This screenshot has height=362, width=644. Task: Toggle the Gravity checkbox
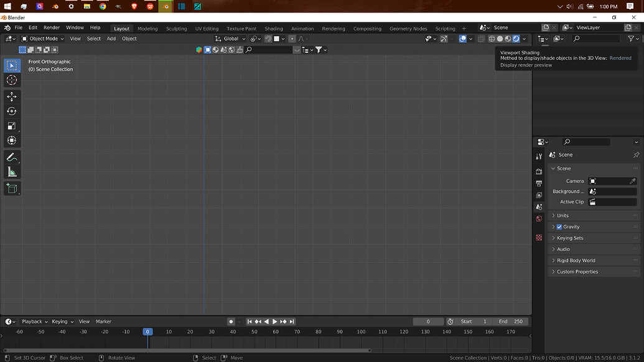(559, 227)
